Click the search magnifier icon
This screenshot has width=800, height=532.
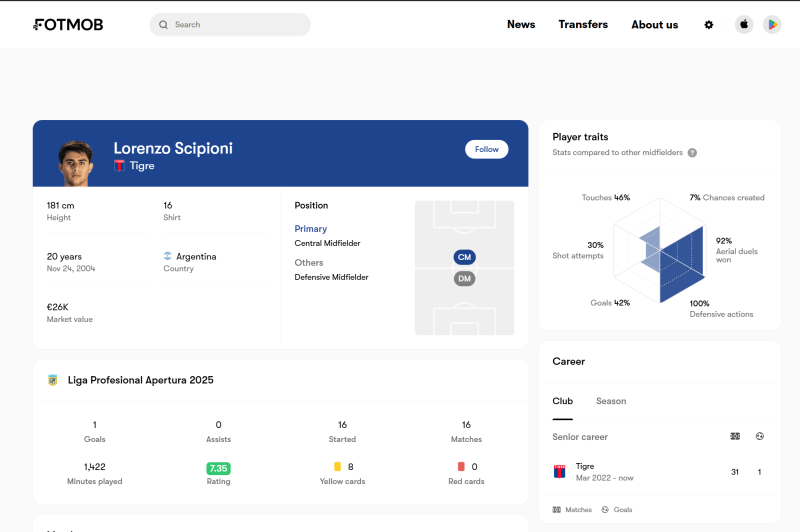tap(163, 24)
